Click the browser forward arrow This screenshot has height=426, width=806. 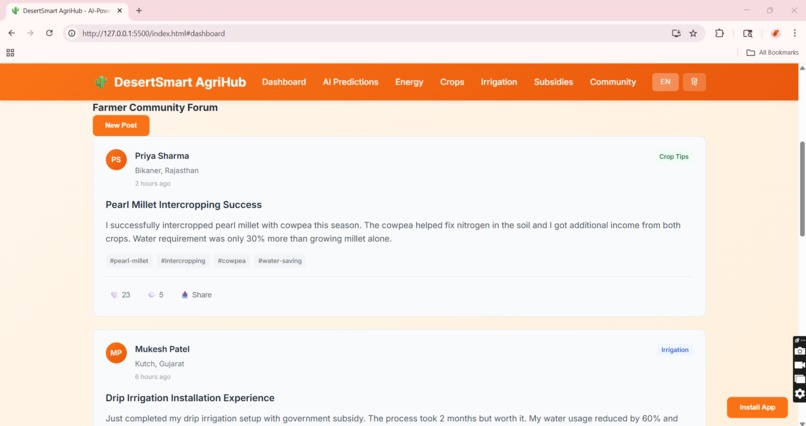pyautogui.click(x=30, y=33)
